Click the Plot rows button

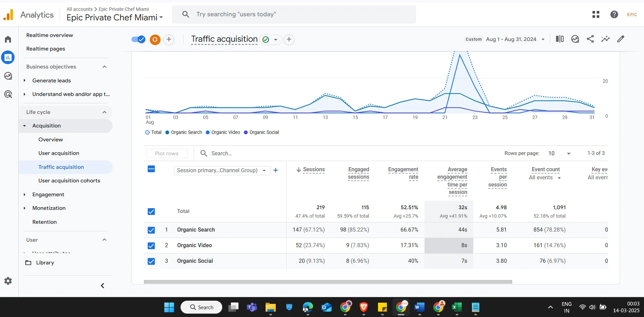click(x=167, y=154)
